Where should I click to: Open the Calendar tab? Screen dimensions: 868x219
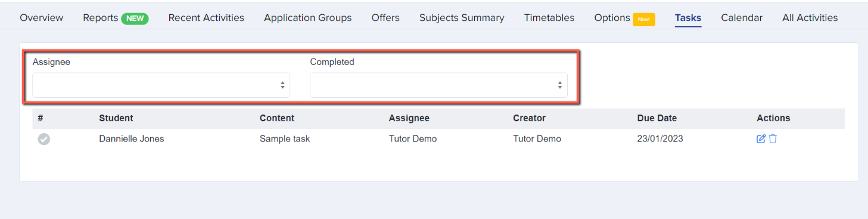pyautogui.click(x=742, y=18)
